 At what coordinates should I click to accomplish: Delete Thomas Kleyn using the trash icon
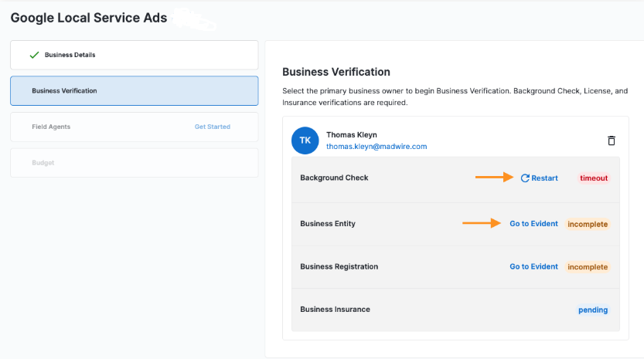pos(612,141)
